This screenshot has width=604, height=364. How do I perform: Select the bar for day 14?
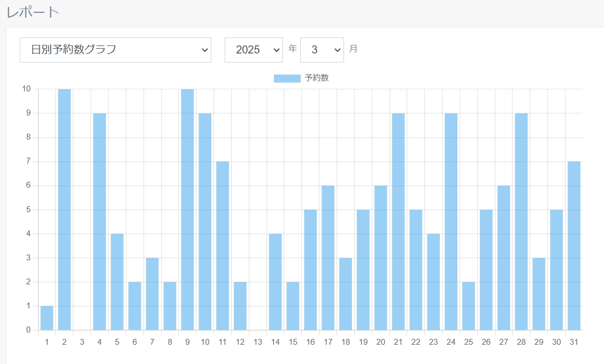coord(275,282)
